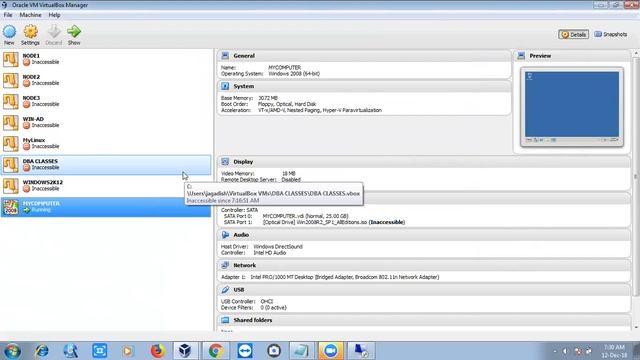Screen dimensions: 640x360
Task: Switch to Snapshots view button
Action: coord(611,35)
